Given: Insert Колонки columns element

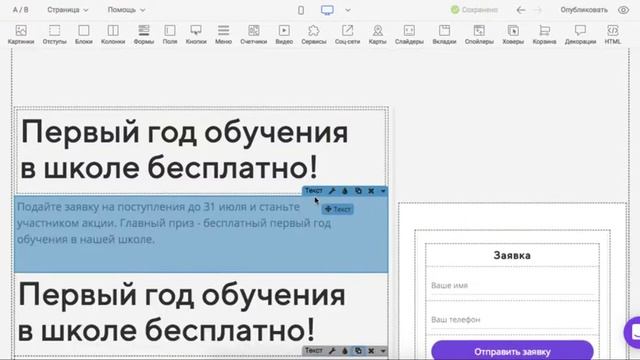Looking at the screenshot, I should tap(113, 35).
